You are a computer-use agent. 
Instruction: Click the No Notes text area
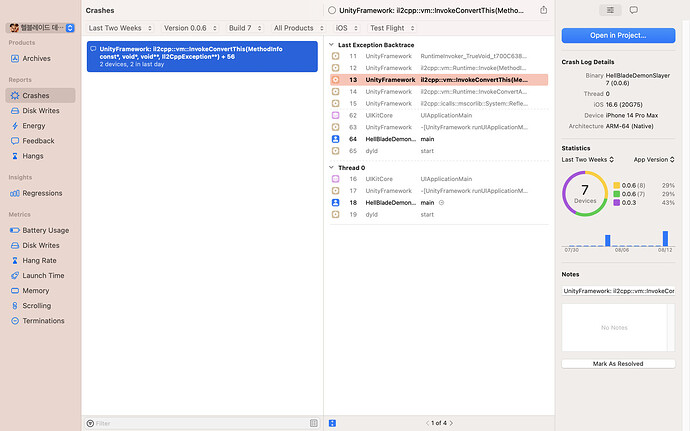coord(615,328)
